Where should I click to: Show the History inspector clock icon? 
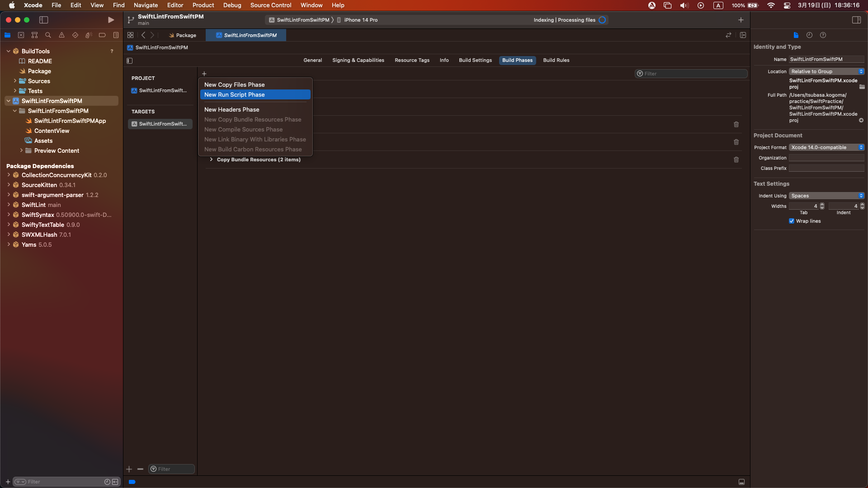(x=809, y=35)
